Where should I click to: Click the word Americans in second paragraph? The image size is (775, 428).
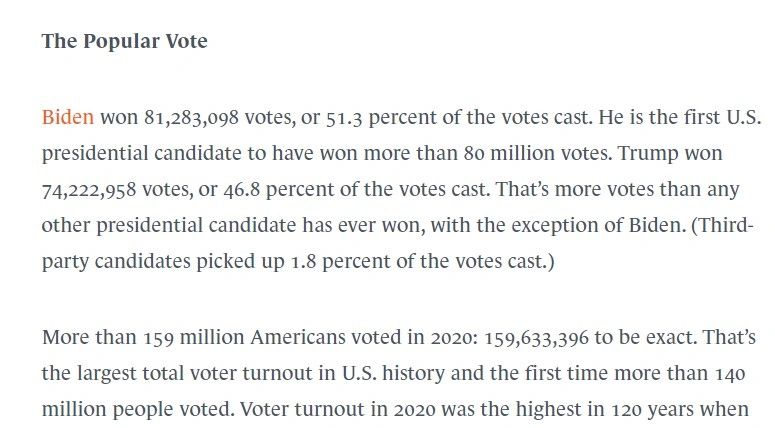[298, 337]
